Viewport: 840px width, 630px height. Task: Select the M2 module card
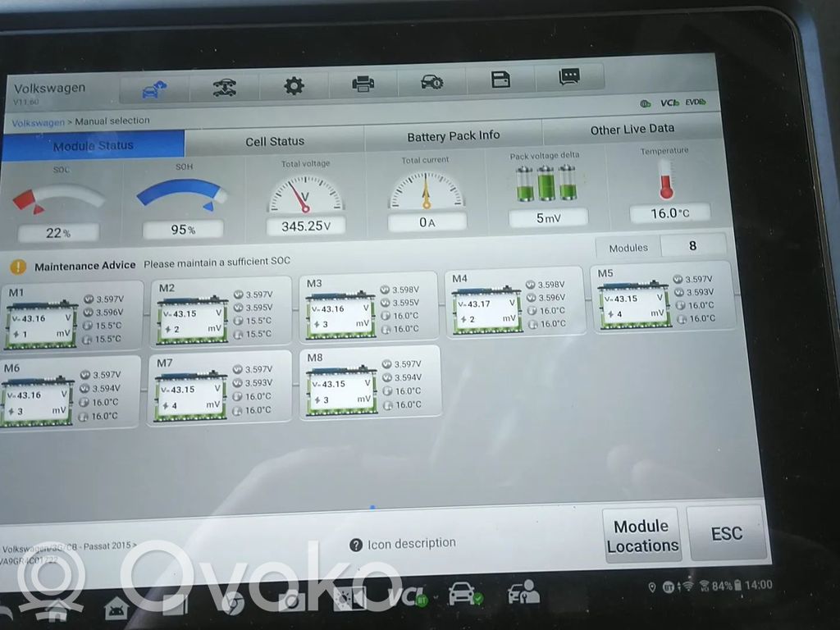[221, 313]
